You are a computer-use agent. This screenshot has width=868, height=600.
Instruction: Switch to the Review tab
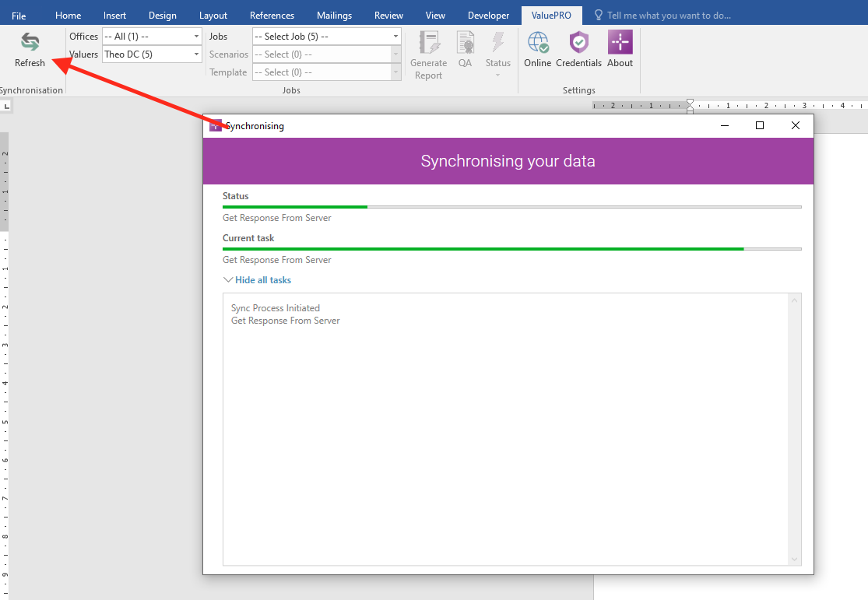[388, 16]
